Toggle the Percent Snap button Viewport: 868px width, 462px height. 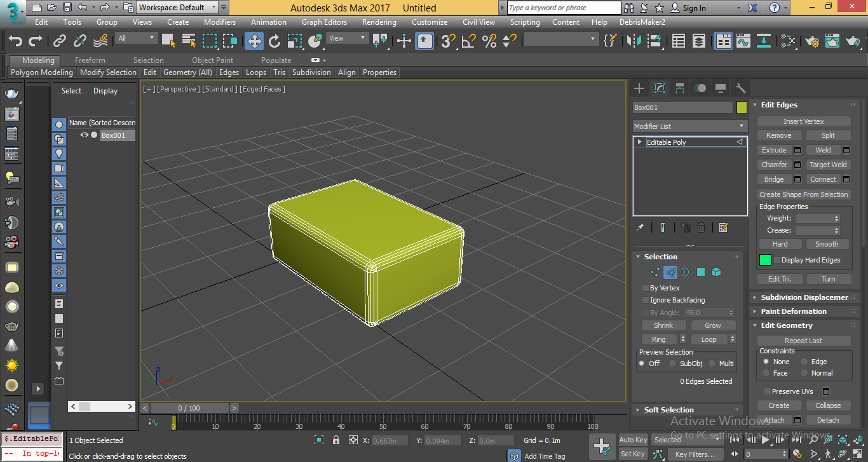[x=489, y=41]
